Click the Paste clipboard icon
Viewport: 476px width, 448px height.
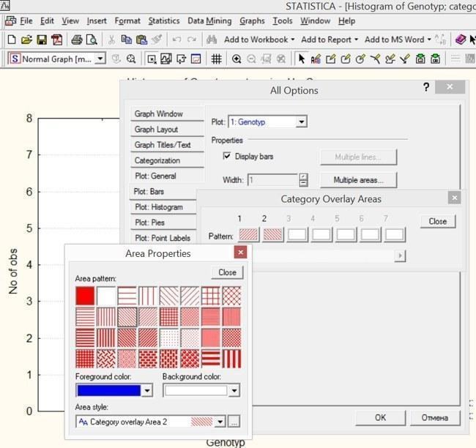pos(141,40)
